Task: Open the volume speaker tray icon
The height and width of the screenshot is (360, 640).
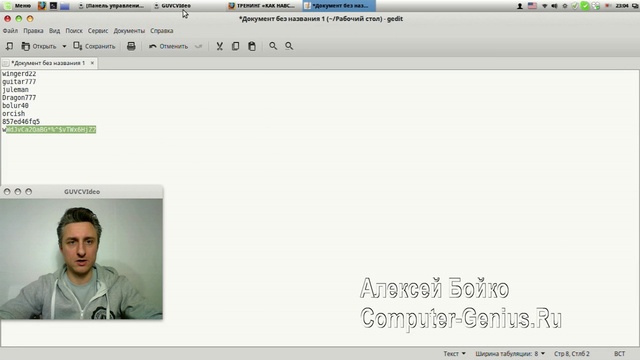Action: (x=554, y=6)
